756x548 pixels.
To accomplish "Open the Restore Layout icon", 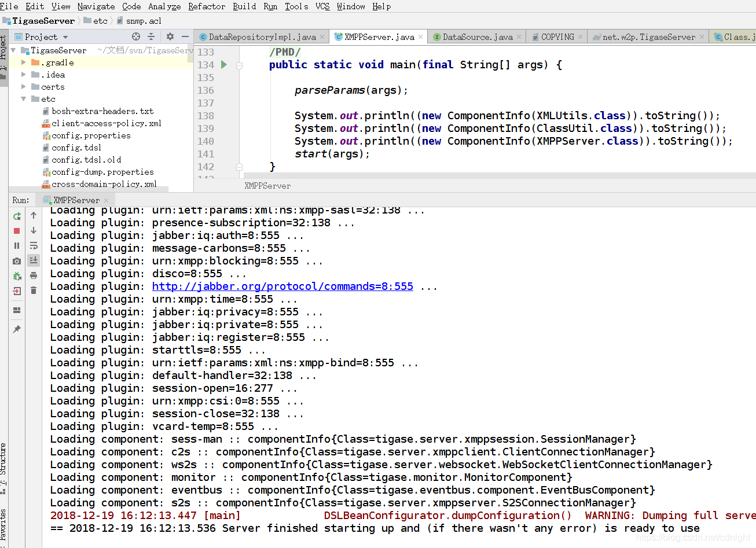I will [17, 310].
